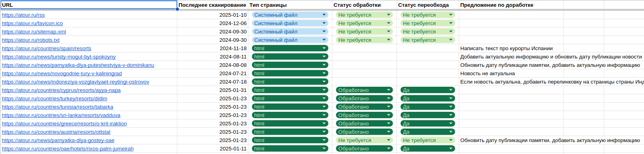Open page type dropdown for rss row
644x154 pixels.
[290, 15]
